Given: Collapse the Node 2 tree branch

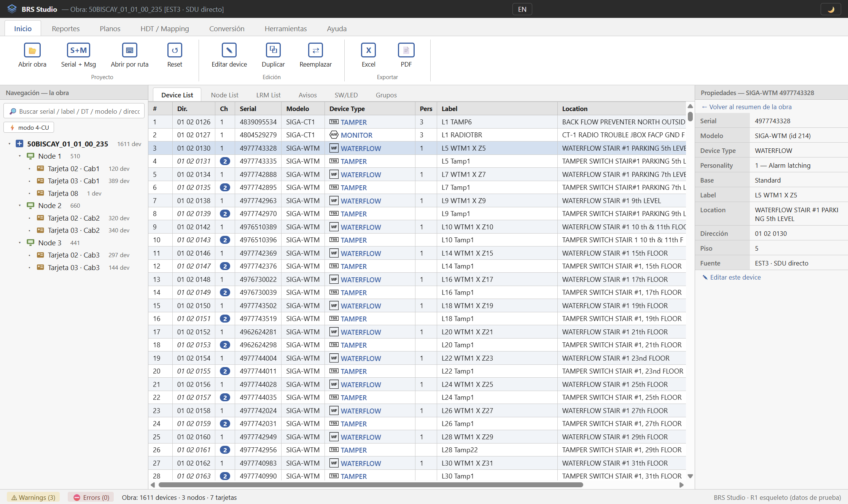Looking at the screenshot, I should [20, 205].
